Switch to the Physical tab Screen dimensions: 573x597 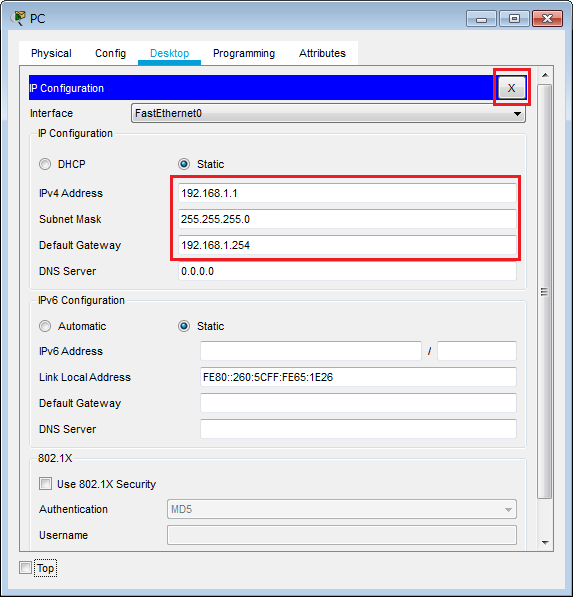click(x=51, y=53)
